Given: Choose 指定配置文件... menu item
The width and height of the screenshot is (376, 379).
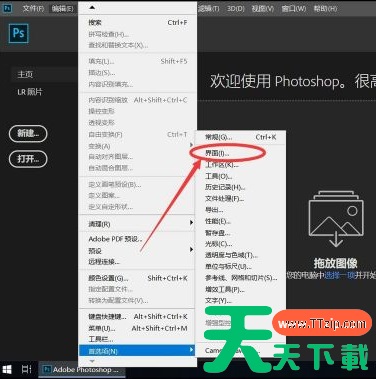Looking at the screenshot, I should pos(137,289).
